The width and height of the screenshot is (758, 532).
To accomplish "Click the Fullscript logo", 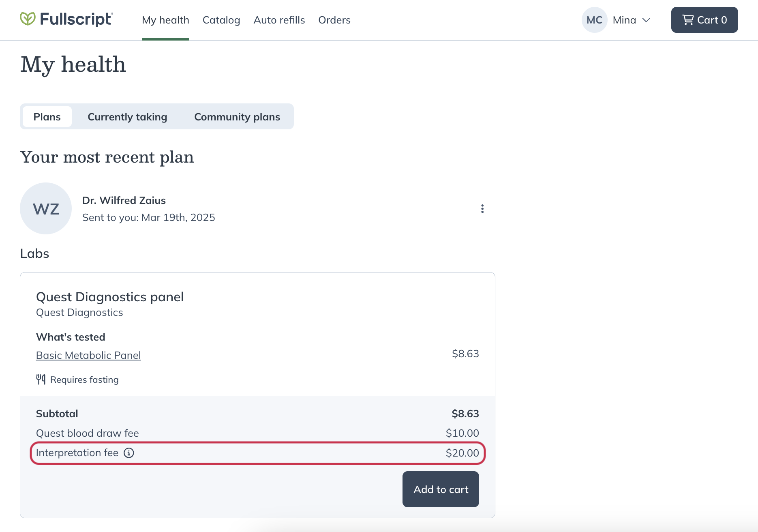I will (x=66, y=19).
